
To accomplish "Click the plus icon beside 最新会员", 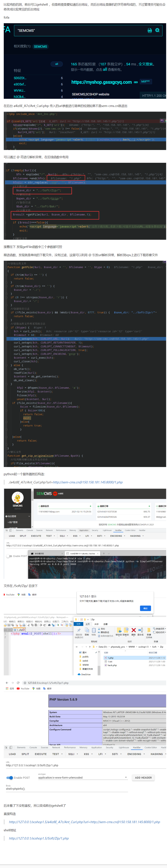I will [x=90, y=506].
